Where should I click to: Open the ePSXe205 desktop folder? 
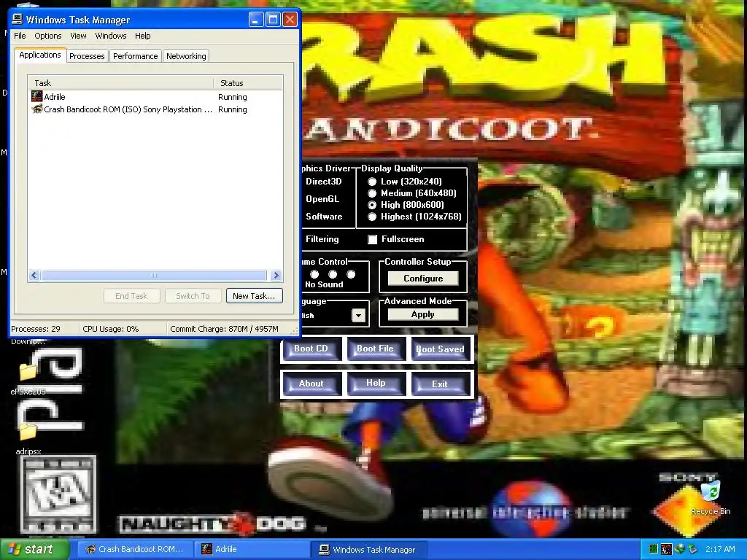[x=28, y=378]
